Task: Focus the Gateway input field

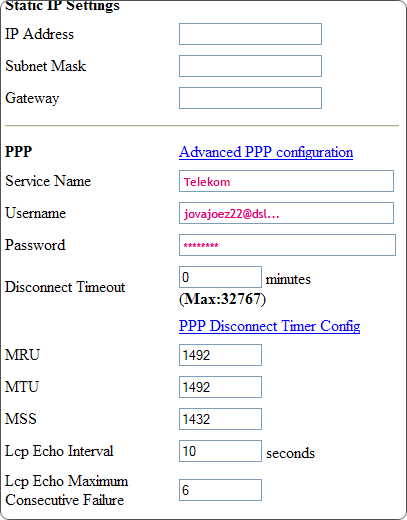Action: (250, 98)
